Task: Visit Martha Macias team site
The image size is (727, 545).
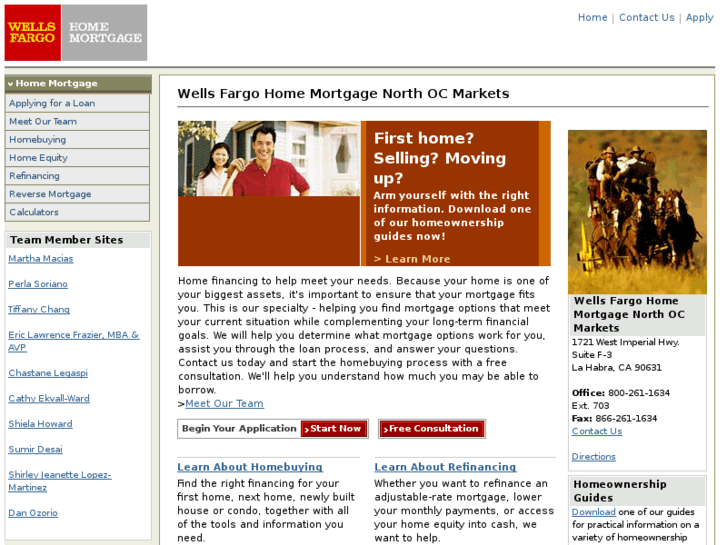Action: tap(41, 259)
